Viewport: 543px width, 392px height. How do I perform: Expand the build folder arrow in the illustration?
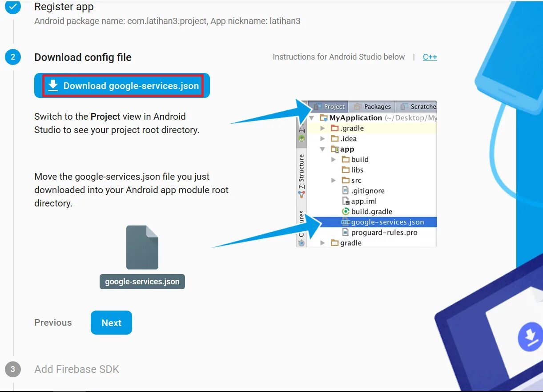coord(334,159)
